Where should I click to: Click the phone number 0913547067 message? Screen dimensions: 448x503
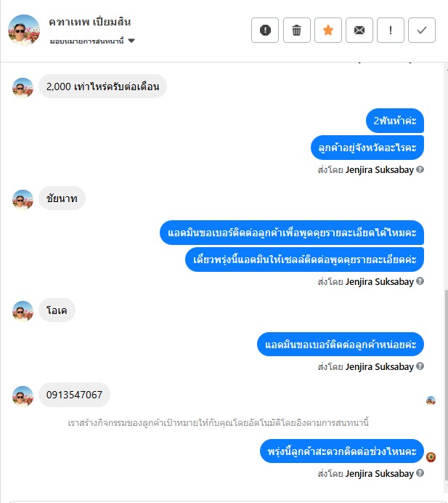(74, 395)
